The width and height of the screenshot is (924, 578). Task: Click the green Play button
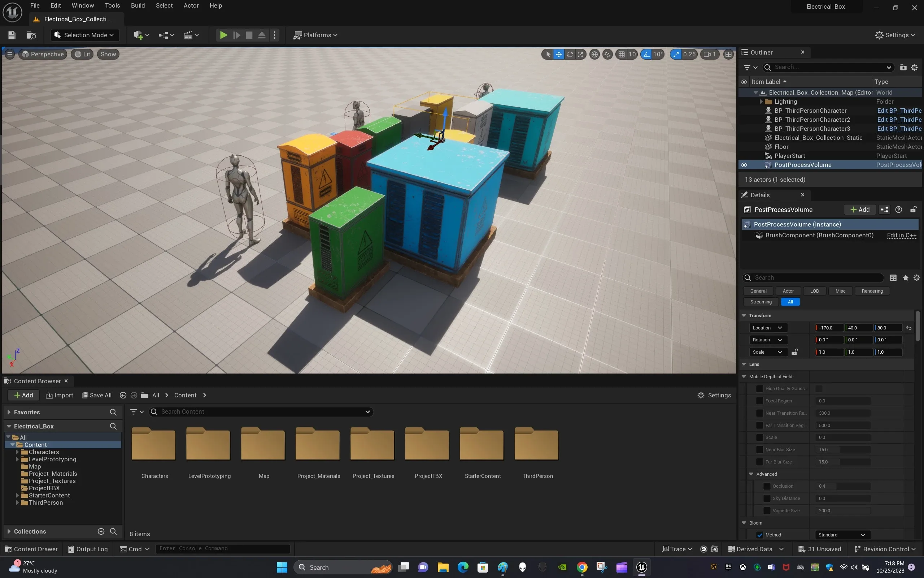[223, 35]
